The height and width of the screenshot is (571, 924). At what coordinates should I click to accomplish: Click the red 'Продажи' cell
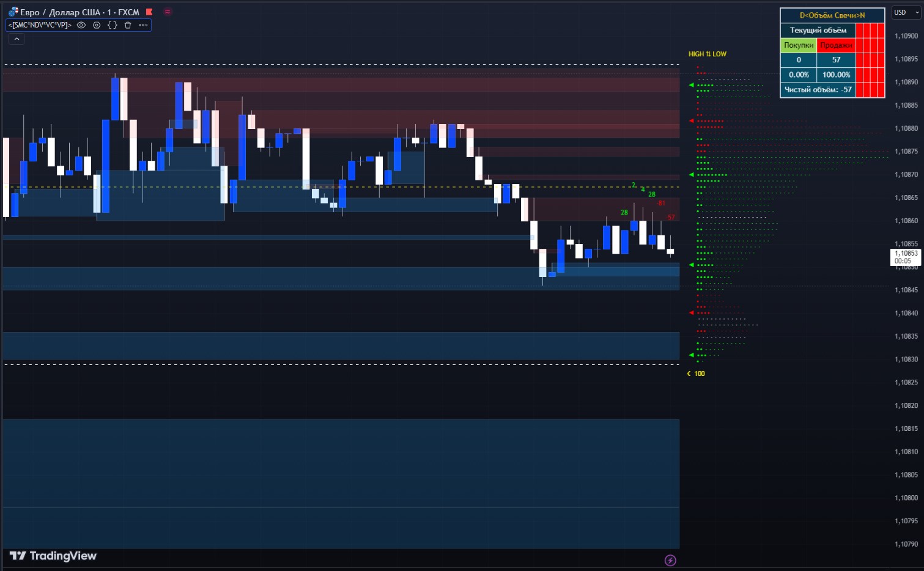tap(836, 45)
